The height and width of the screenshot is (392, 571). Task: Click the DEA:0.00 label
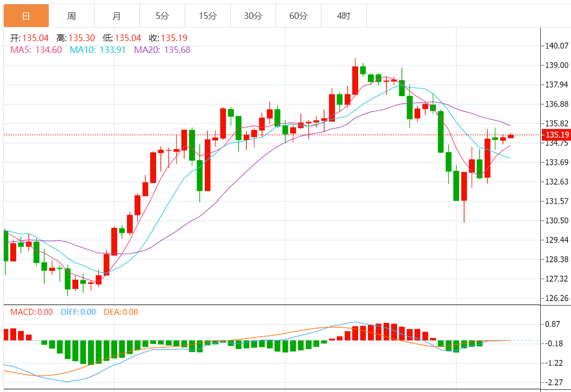(121, 312)
